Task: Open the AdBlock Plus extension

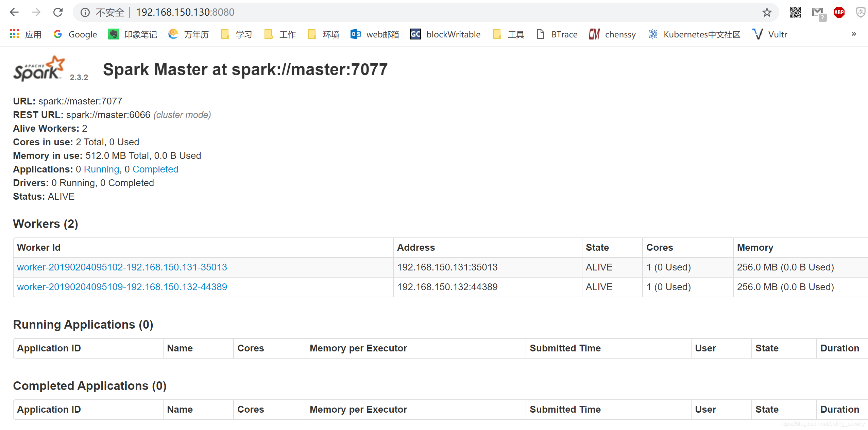Action: (x=839, y=13)
